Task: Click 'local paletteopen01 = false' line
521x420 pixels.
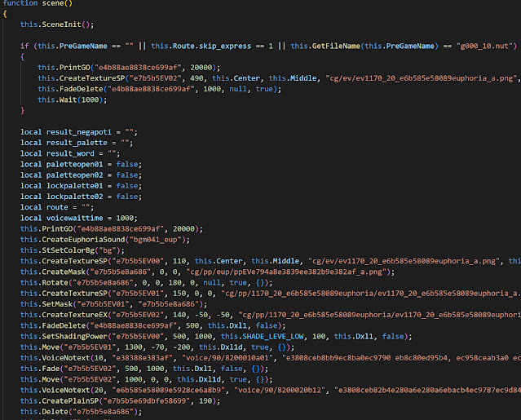Action: (x=81, y=164)
